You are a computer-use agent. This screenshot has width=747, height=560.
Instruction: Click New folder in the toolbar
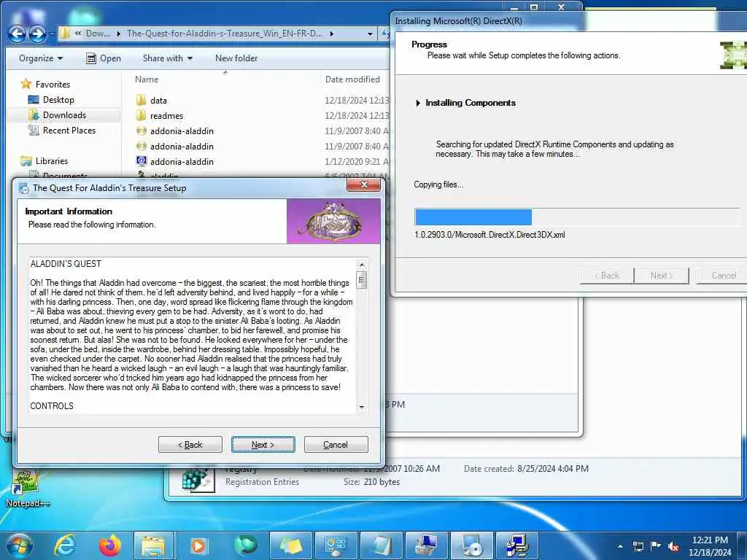(x=236, y=58)
